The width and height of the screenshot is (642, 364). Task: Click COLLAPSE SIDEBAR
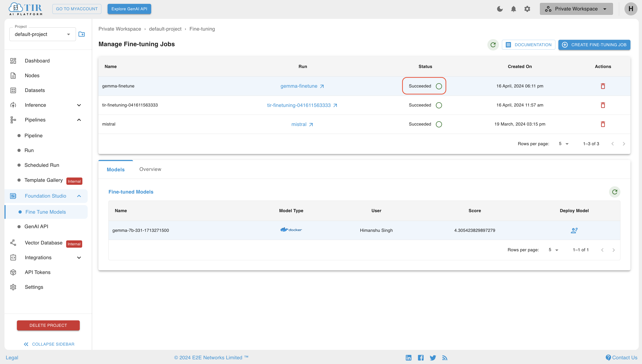tap(49, 344)
